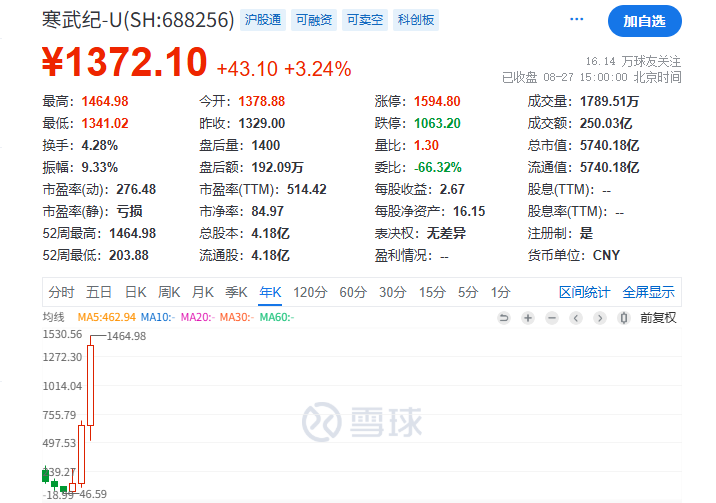Screen dimensions: 716x503
Task: Click the MA60 indicator label
Action: tap(277, 317)
